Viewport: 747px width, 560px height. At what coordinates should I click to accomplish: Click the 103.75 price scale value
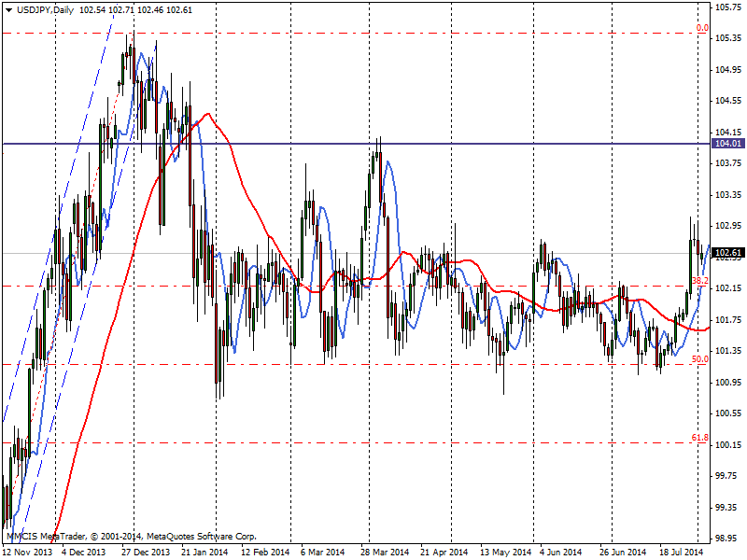[x=728, y=163]
